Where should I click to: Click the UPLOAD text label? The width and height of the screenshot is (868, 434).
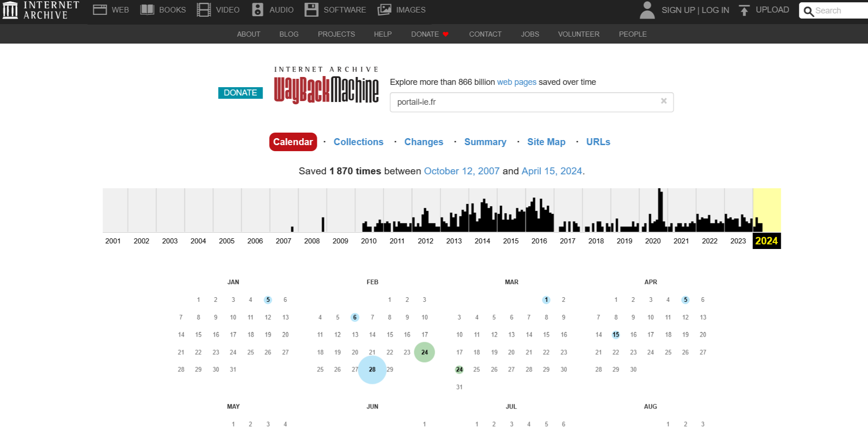[772, 10]
